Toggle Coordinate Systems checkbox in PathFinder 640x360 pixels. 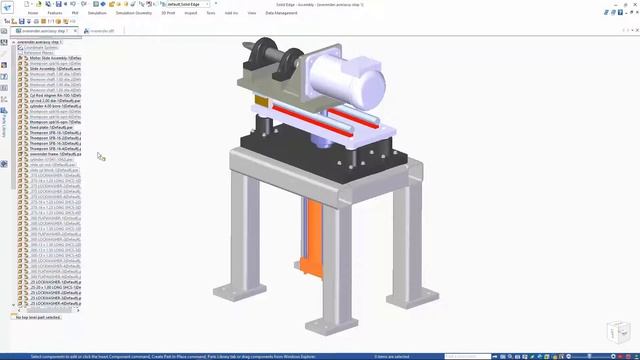click(x=20, y=48)
